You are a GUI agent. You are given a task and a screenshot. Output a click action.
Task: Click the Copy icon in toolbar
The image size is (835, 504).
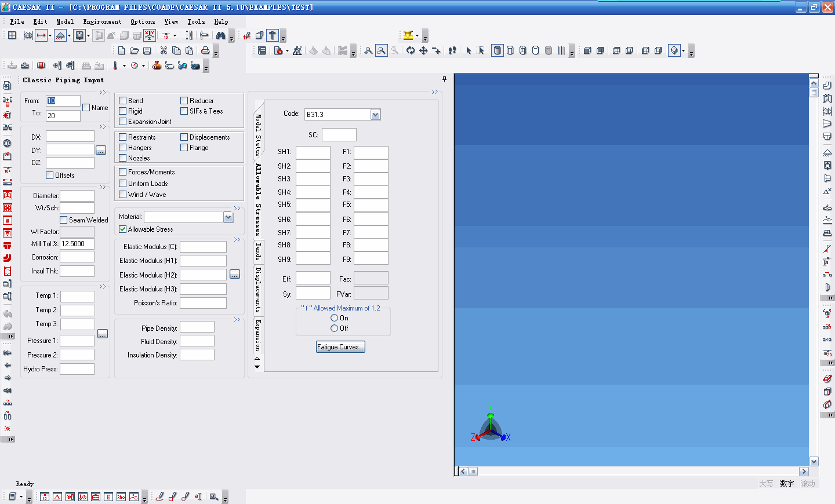176,51
